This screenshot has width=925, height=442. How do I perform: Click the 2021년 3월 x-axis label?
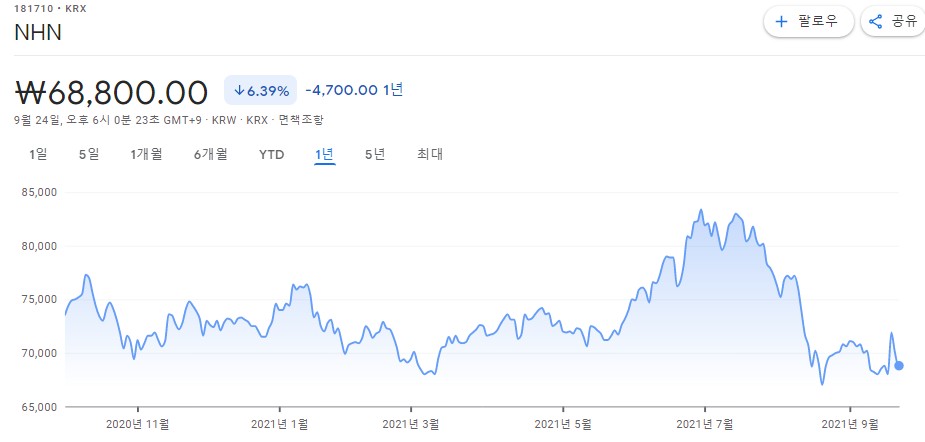[411, 424]
